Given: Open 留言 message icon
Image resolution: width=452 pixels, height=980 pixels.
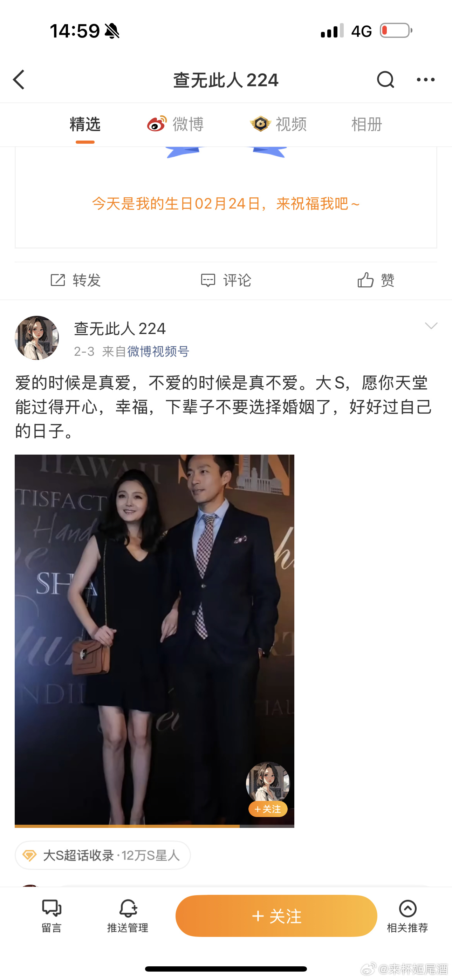Looking at the screenshot, I should point(52,908).
